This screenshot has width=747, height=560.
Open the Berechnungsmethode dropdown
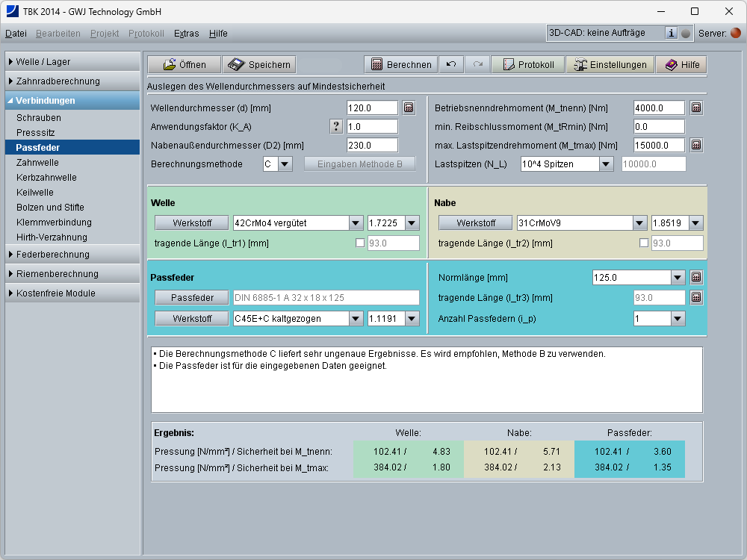click(285, 164)
